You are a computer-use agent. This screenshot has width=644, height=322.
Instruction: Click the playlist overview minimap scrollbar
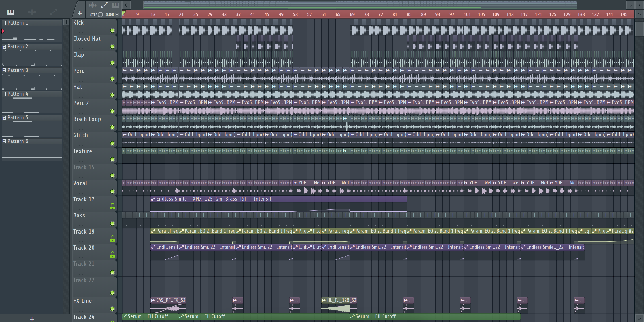(x=360, y=5)
